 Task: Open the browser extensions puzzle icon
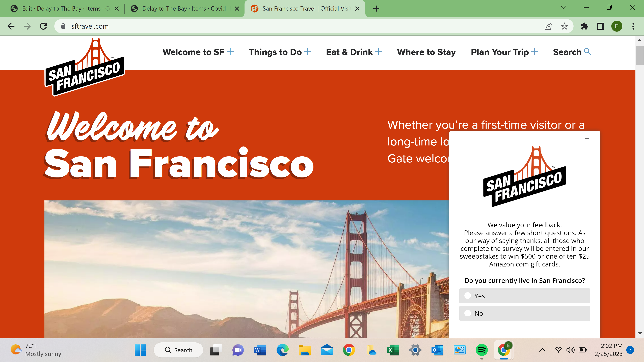tap(584, 26)
